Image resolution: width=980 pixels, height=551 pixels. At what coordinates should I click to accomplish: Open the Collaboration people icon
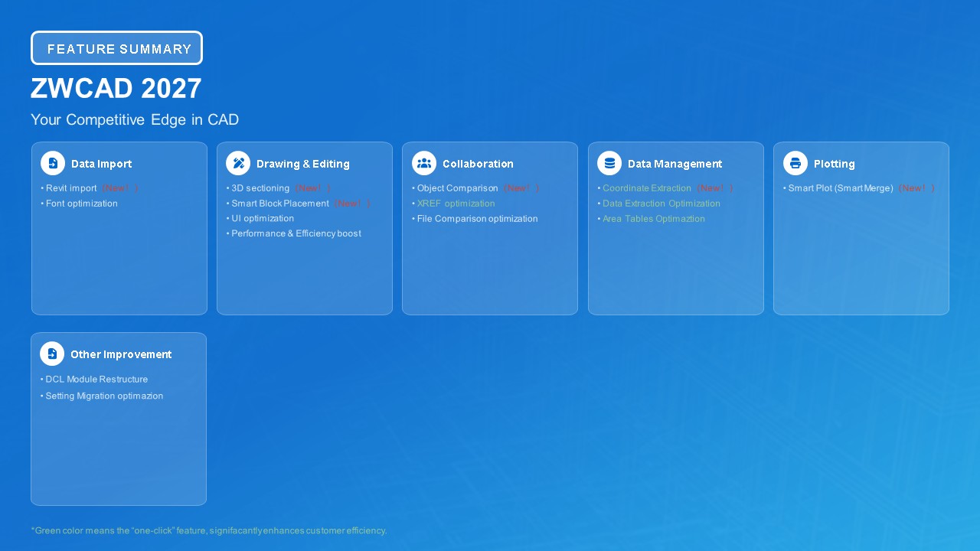tap(424, 163)
